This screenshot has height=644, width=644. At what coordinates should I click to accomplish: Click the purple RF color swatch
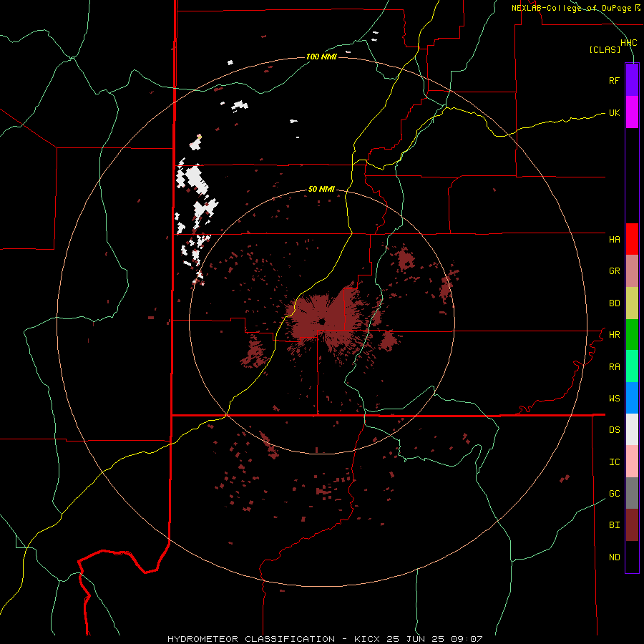(x=632, y=80)
